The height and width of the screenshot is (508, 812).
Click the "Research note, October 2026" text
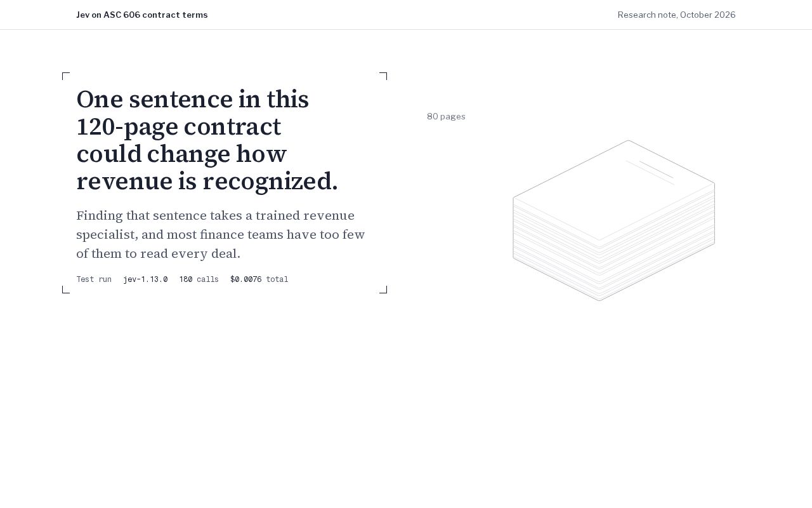pyautogui.click(x=676, y=15)
